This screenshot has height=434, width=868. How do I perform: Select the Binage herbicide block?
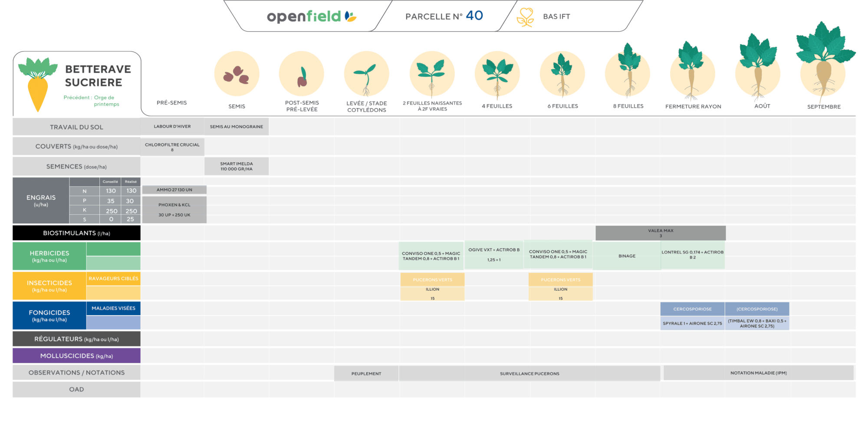coord(627,256)
